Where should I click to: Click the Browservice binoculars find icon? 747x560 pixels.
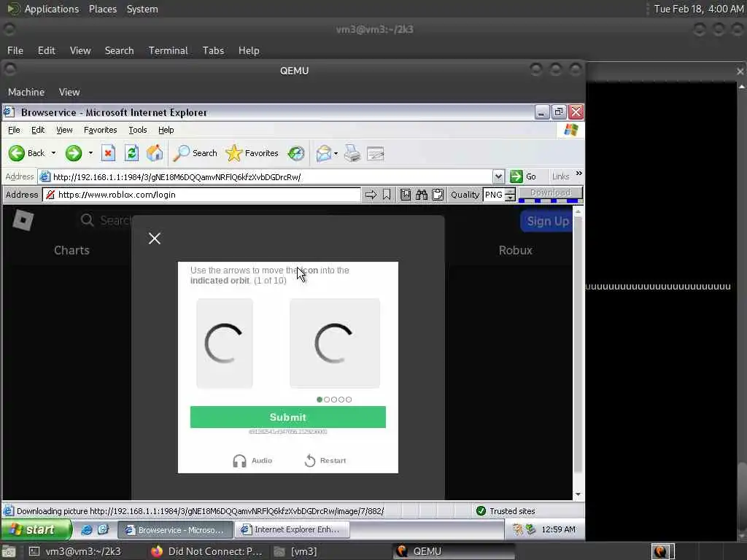(421, 194)
